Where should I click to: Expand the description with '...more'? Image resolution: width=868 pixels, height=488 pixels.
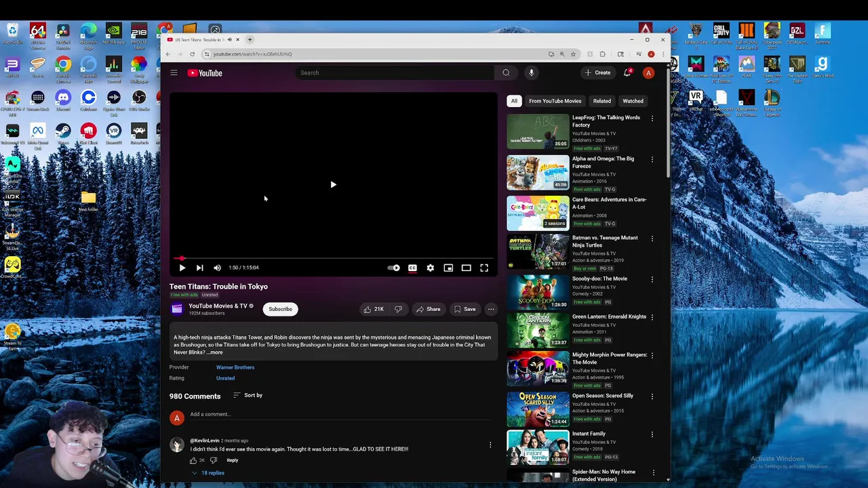pos(215,352)
